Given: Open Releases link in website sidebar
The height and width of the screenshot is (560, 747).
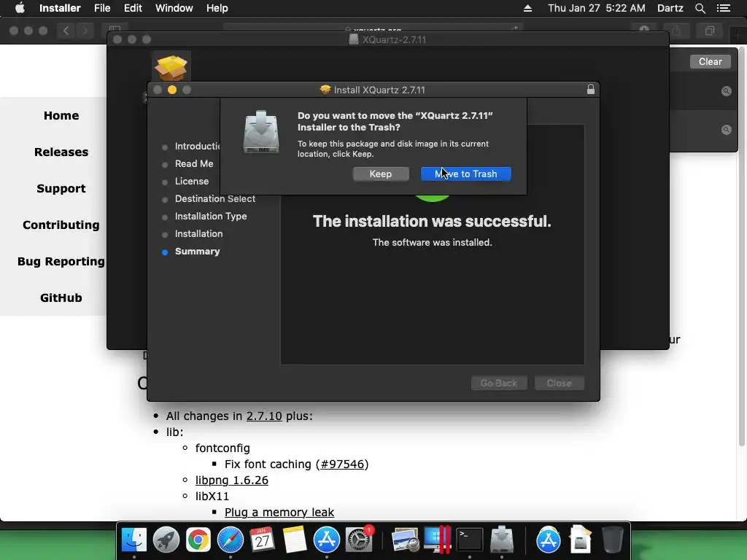Looking at the screenshot, I should (x=61, y=152).
